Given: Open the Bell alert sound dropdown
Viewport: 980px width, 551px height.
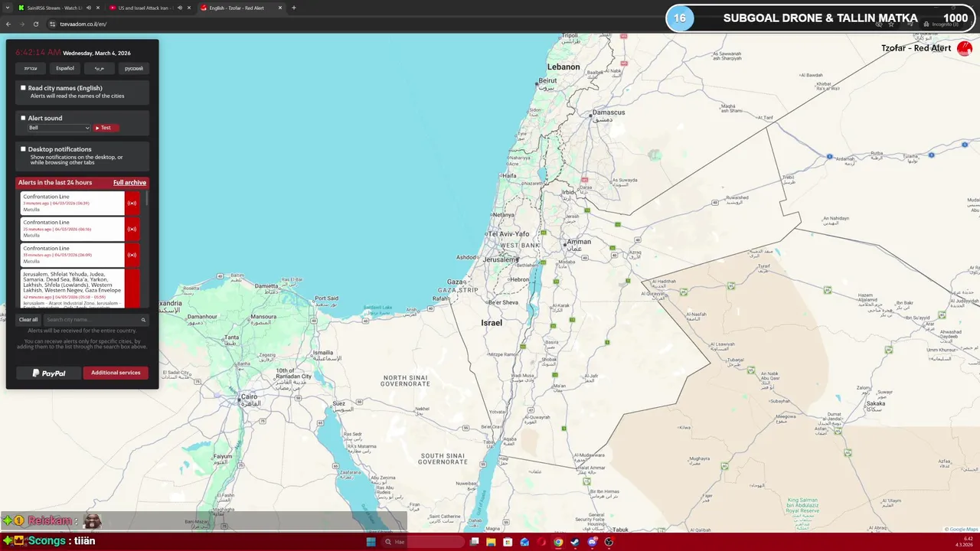Looking at the screenshot, I should point(59,128).
